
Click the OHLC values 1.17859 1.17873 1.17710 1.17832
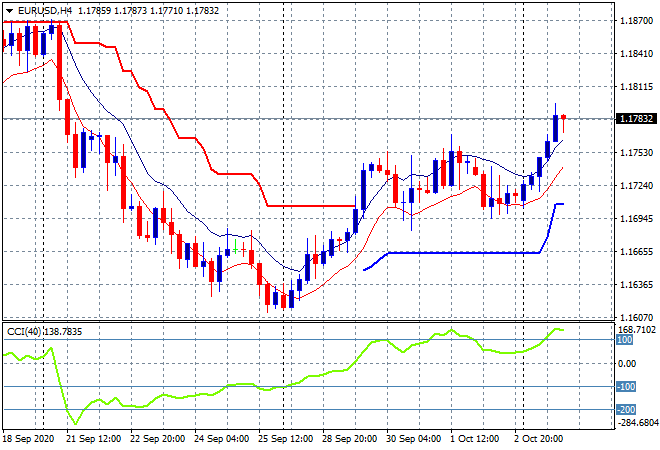(x=149, y=11)
